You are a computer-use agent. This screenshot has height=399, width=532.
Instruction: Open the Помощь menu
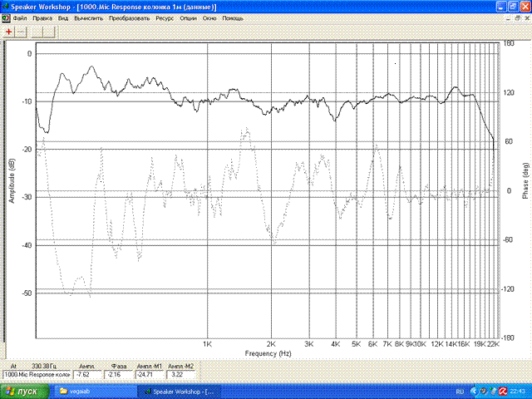coord(233,18)
